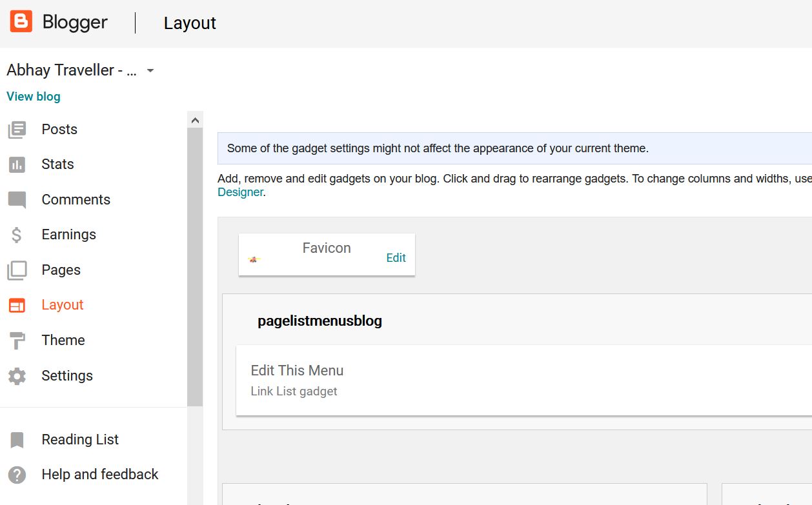Image resolution: width=812 pixels, height=505 pixels.
Task: Click the Blogger logo icon
Action: click(x=21, y=22)
